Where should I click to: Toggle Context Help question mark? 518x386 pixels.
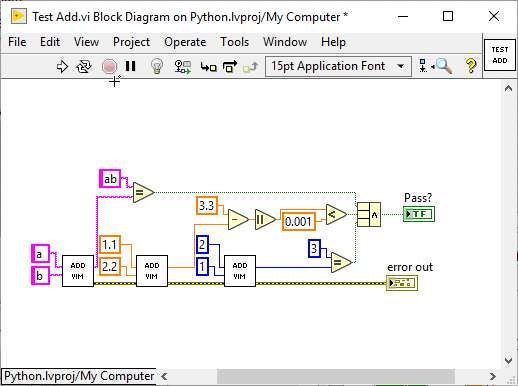pos(471,66)
